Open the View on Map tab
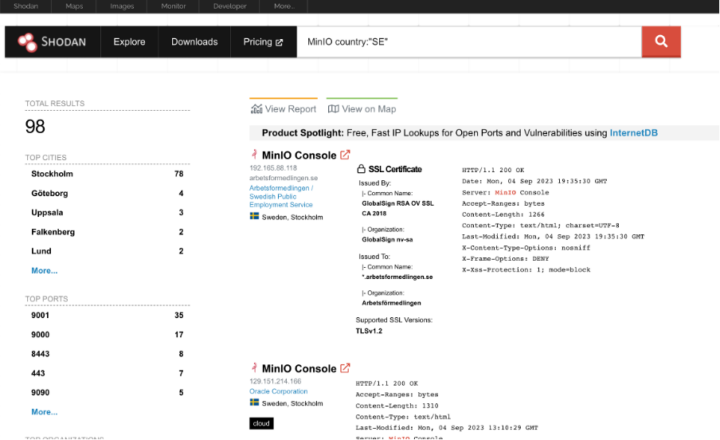The image size is (720, 440). click(x=362, y=109)
